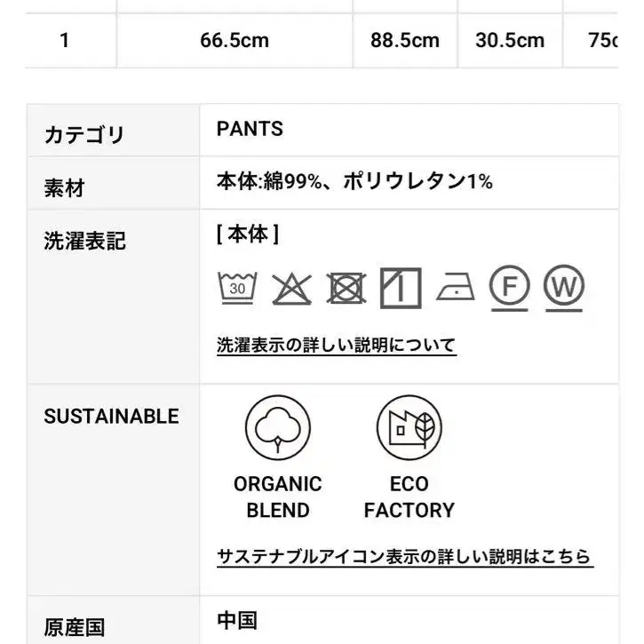This screenshot has width=644, height=644.
Task: Click the ORGANIC BLEND label text
Action: (278, 497)
